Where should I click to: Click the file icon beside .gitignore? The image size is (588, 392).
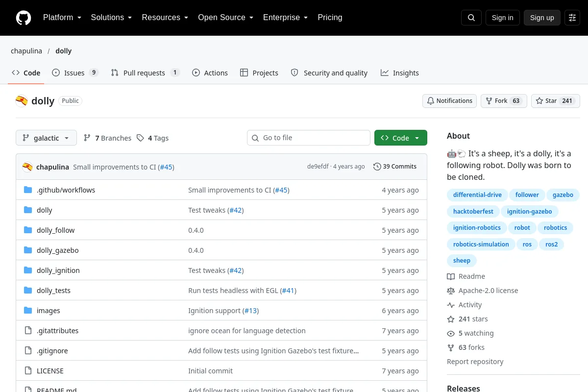[28, 351]
